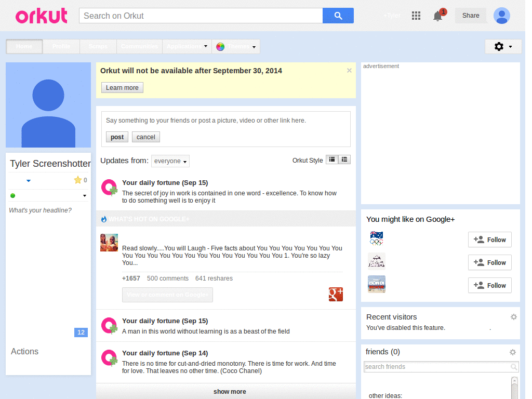The image size is (532, 399).
Task: Click the flame icon by What's Hot
Action: coord(104,219)
